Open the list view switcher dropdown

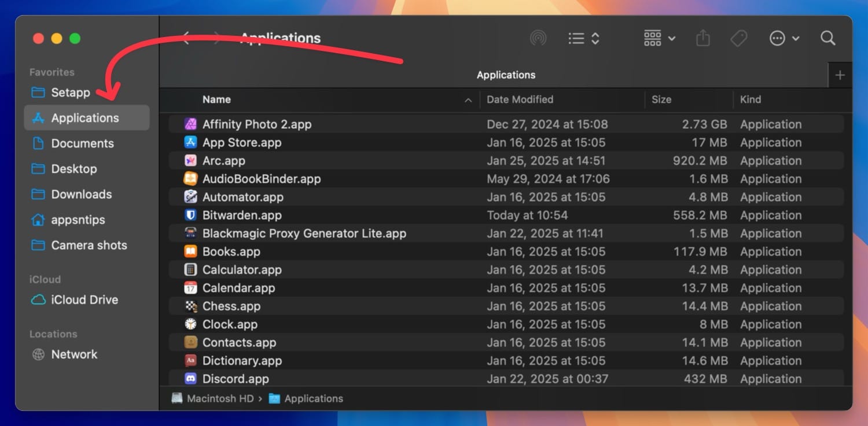tap(583, 39)
